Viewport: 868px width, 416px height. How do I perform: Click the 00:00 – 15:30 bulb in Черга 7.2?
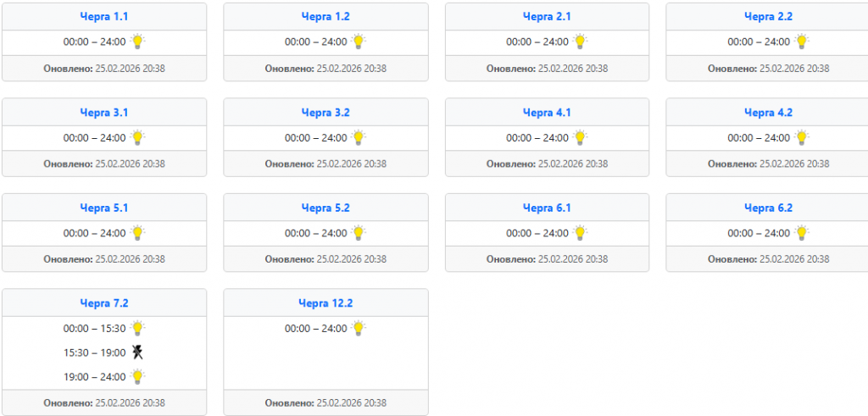tap(137, 328)
